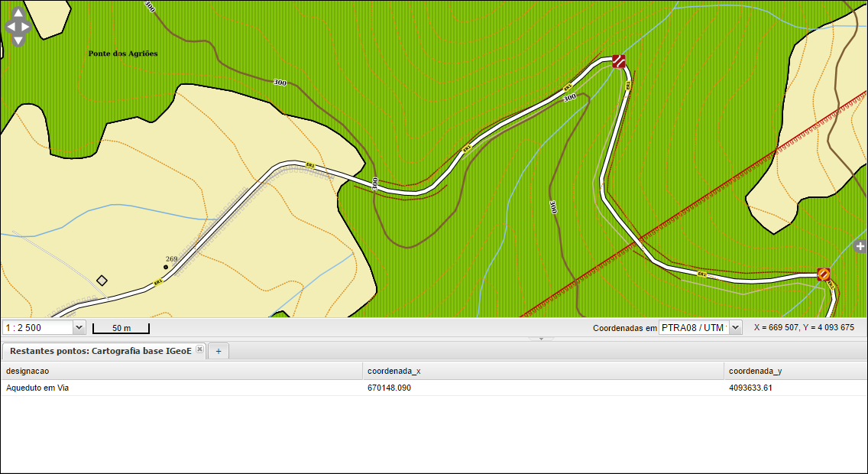The height and width of the screenshot is (474, 868).
Task: Expand the side panel with plus icon
Action: [x=860, y=246]
